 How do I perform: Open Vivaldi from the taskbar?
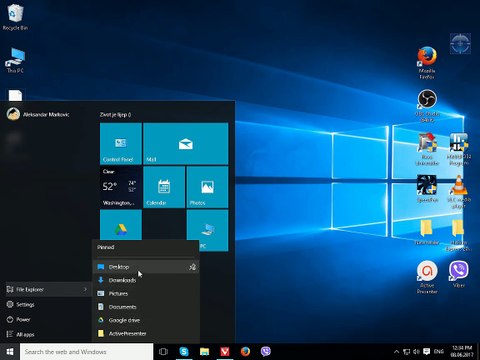click(x=225, y=352)
